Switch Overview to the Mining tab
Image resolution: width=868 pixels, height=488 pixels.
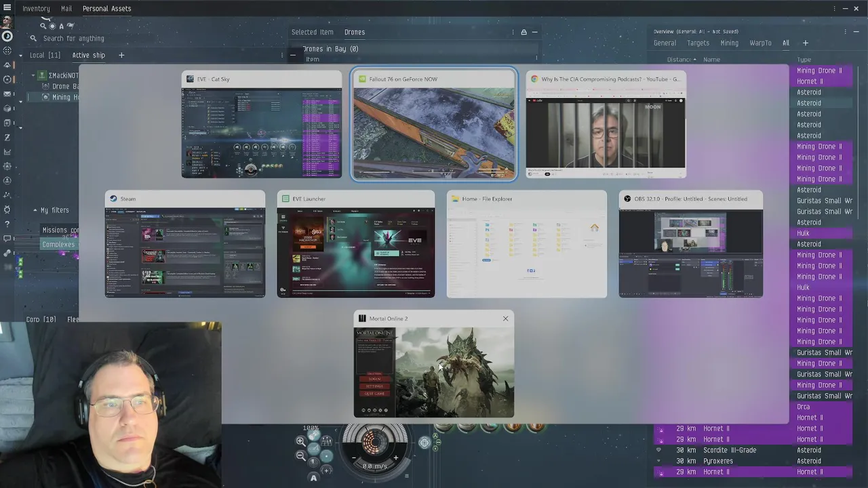[729, 43]
